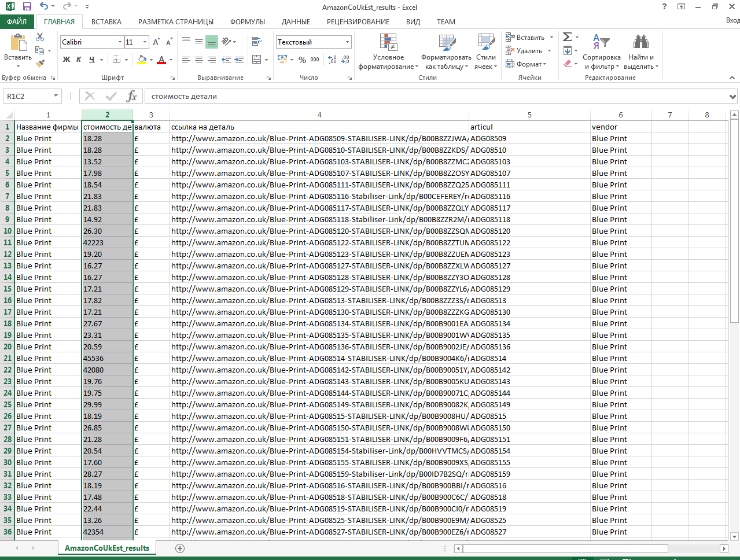
Task: Expand the Сортировка и фильтр menu
Action: click(x=602, y=51)
